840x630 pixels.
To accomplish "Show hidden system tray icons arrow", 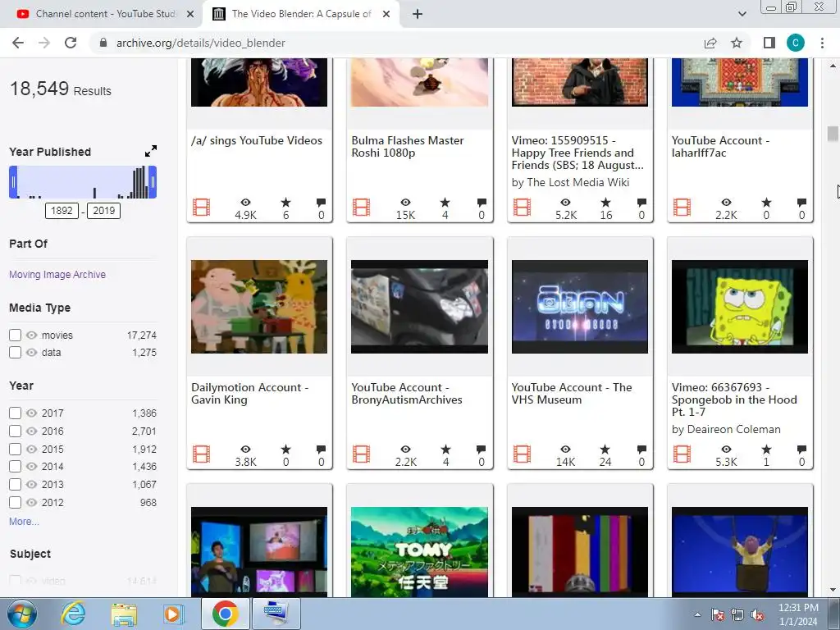I will point(697,615).
